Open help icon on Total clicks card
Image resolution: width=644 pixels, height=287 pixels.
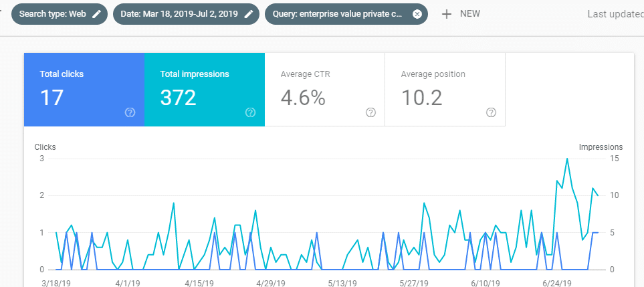coord(130,112)
